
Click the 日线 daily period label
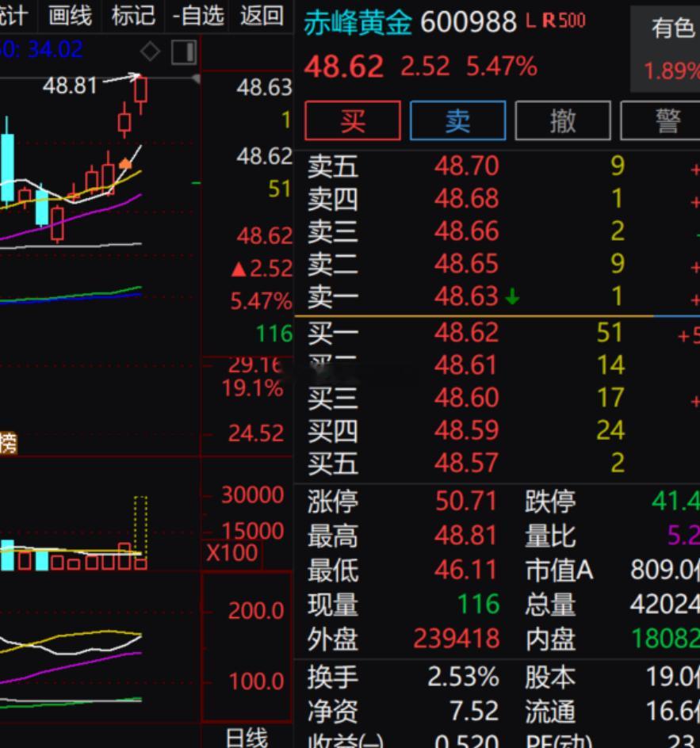coord(247,738)
